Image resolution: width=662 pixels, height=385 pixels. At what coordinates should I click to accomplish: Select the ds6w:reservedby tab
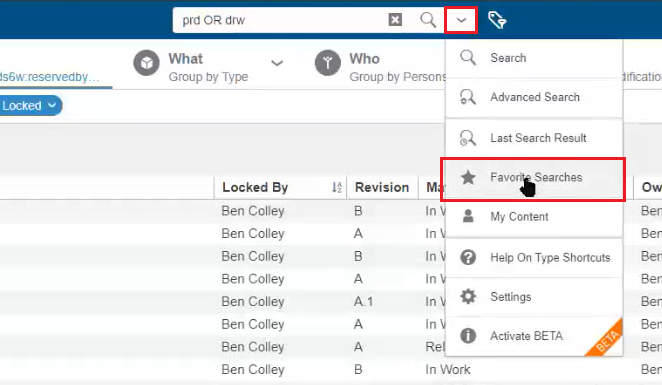(50, 77)
